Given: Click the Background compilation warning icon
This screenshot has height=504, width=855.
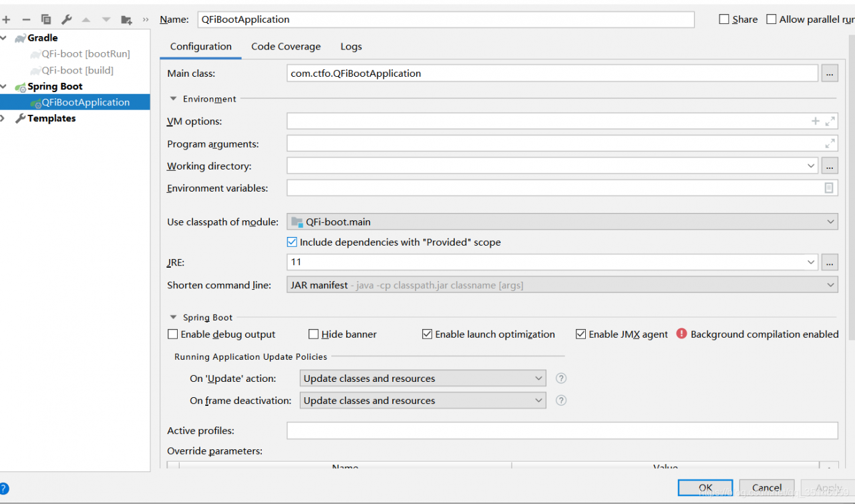Looking at the screenshot, I should point(681,333).
